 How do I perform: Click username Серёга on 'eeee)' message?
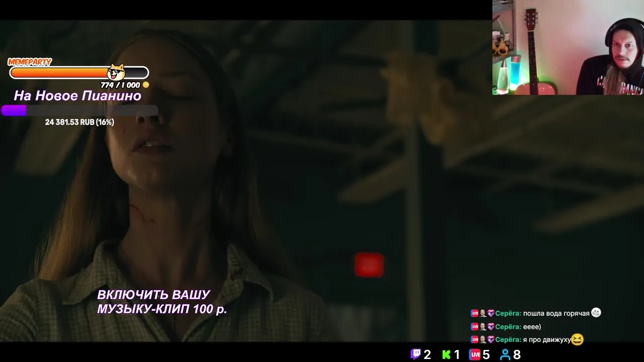coord(508,327)
